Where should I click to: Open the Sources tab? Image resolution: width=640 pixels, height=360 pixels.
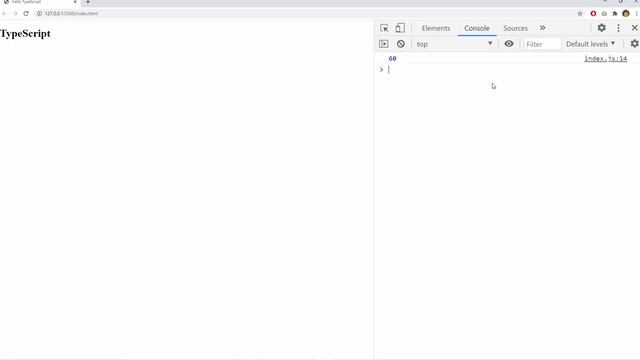[515, 28]
